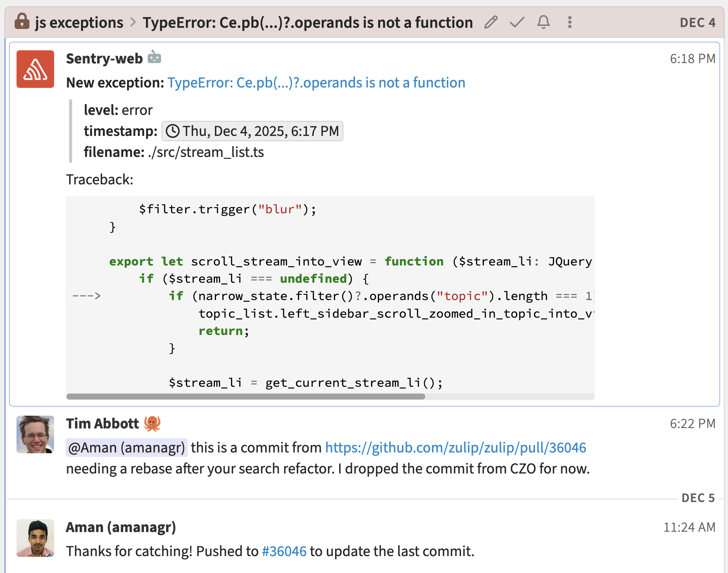Click the edit topic pencil icon

pyautogui.click(x=491, y=23)
